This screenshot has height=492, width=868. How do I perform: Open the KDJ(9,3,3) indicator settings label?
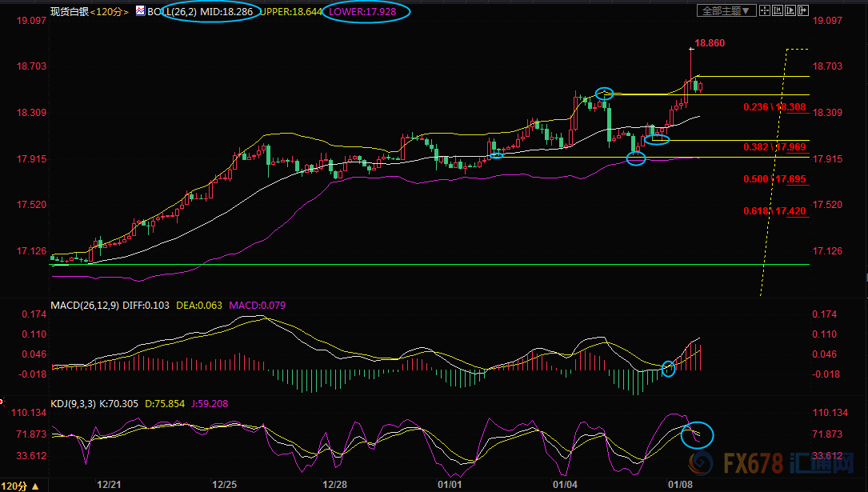(x=74, y=404)
